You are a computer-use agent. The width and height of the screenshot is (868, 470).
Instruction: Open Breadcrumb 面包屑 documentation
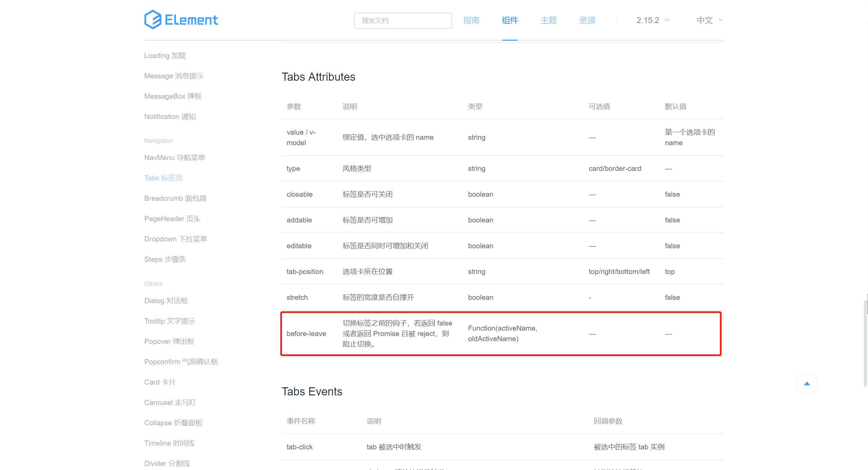175,198
